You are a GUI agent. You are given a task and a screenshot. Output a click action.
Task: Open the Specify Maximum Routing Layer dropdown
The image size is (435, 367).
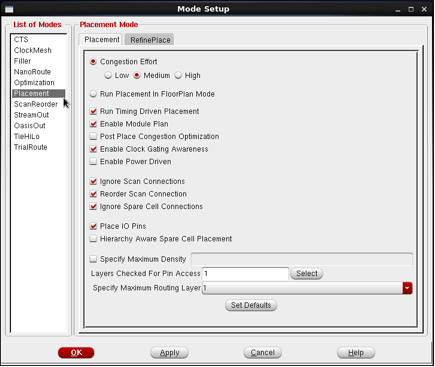tap(307, 288)
